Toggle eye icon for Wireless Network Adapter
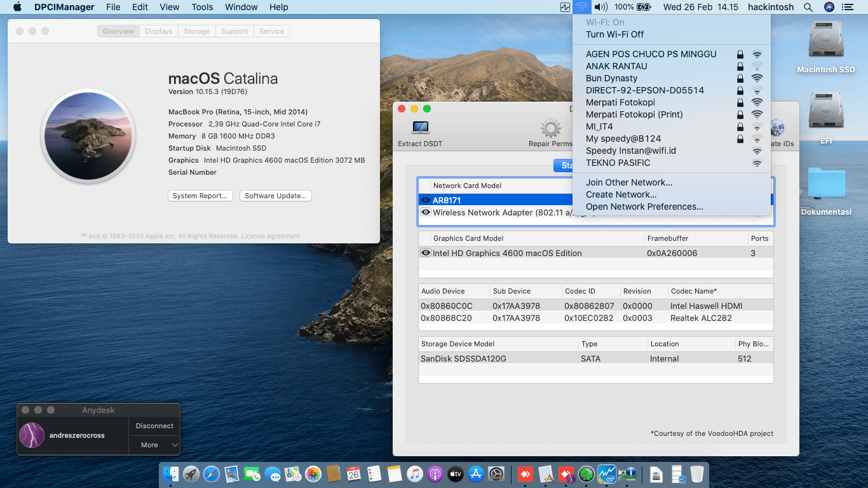Image resolution: width=868 pixels, height=488 pixels. point(426,212)
